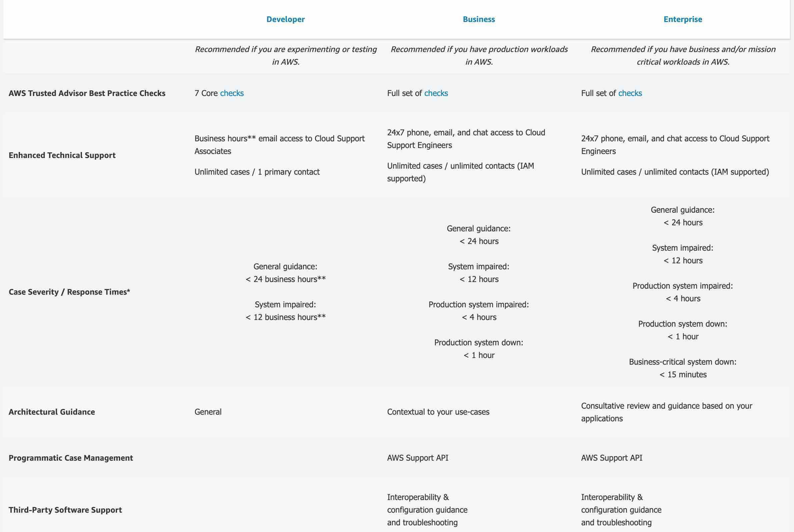Select the "Contextual to your use-cases" text
The image size is (794, 532).
(x=438, y=412)
